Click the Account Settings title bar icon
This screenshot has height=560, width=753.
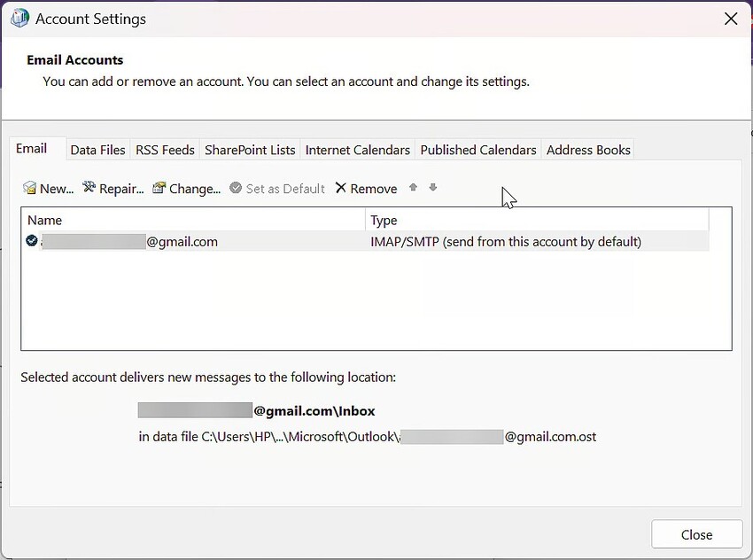click(19, 18)
